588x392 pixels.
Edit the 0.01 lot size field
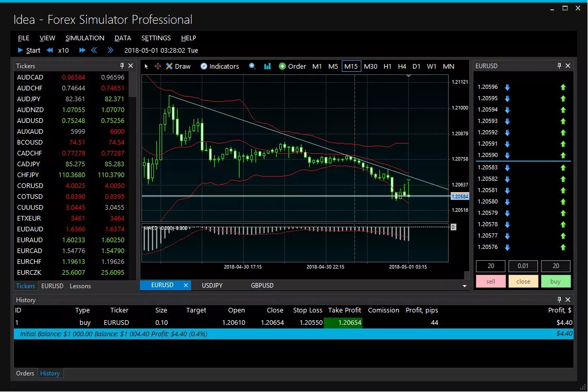tap(523, 266)
